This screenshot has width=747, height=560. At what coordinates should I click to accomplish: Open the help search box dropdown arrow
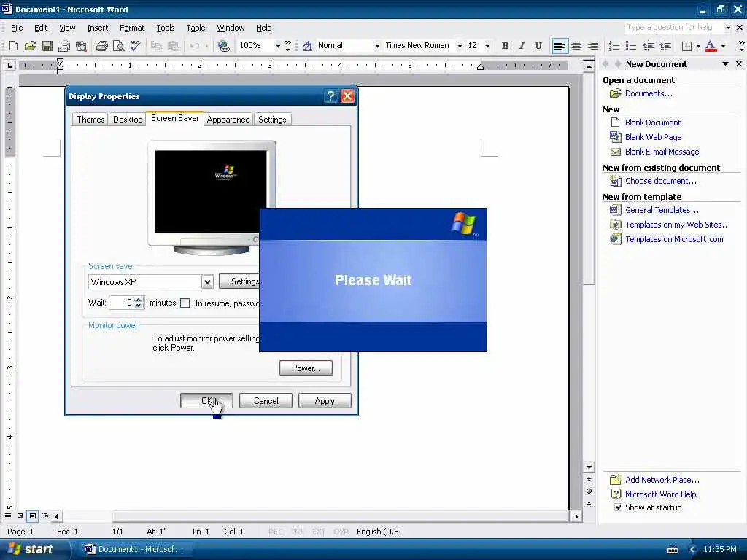coord(727,28)
